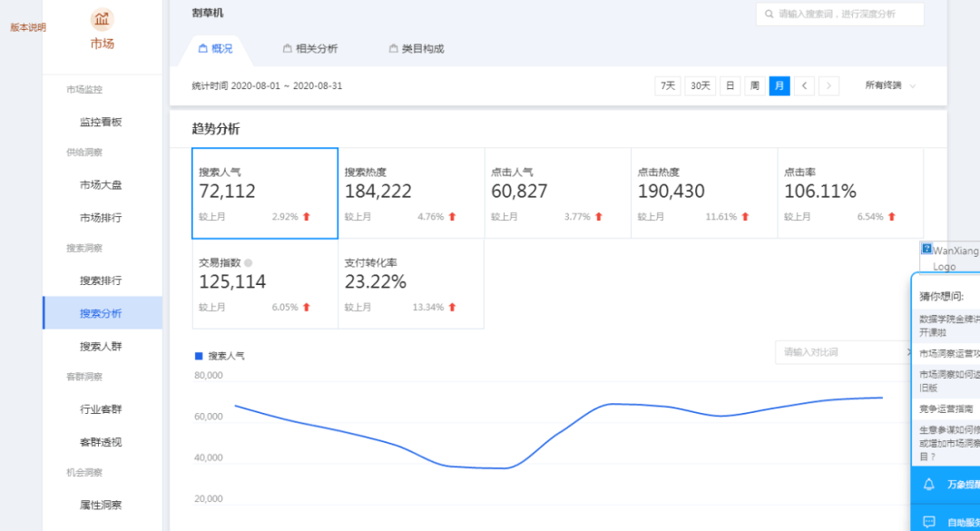980x531 pixels.
Task: Switch to the 相关分析 tab
Action: click(309, 49)
